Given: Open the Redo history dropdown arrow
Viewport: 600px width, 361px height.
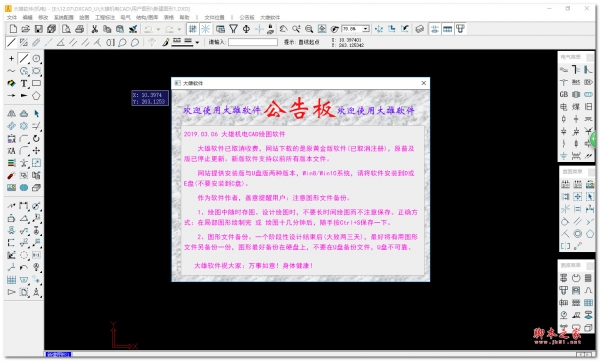Looking at the screenshot, I should pyautogui.click(x=179, y=29).
